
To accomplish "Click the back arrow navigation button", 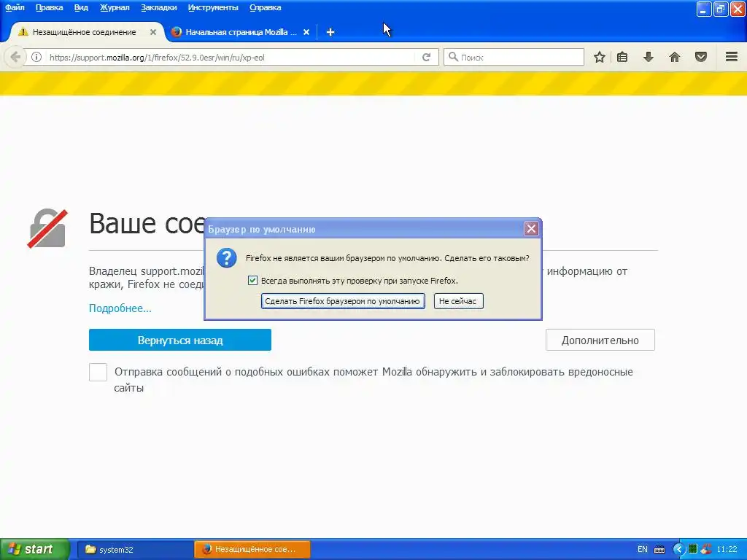I will pos(15,57).
